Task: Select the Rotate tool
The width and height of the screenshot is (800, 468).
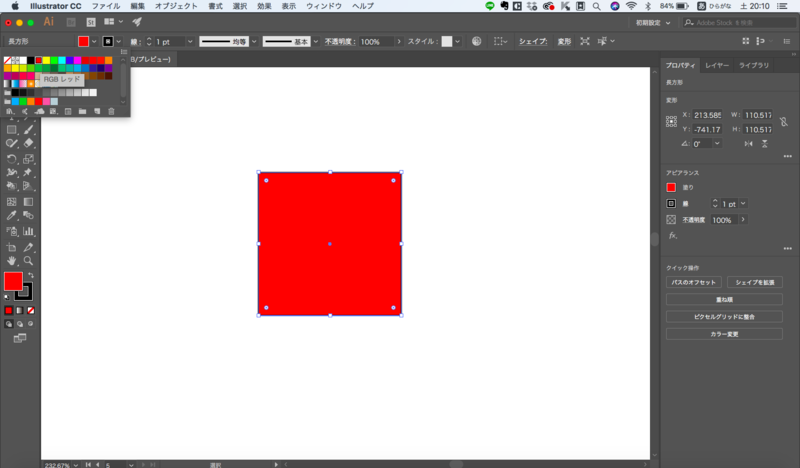Action: (x=11, y=159)
